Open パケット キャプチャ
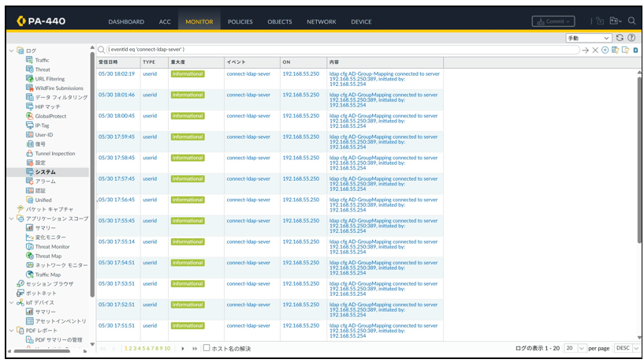This screenshot has width=644, height=363. (50, 209)
